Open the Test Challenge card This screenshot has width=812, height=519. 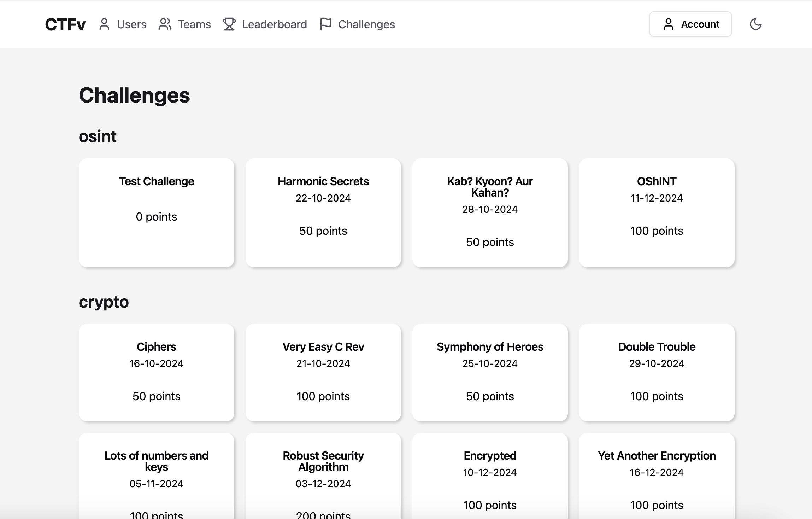pos(157,212)
